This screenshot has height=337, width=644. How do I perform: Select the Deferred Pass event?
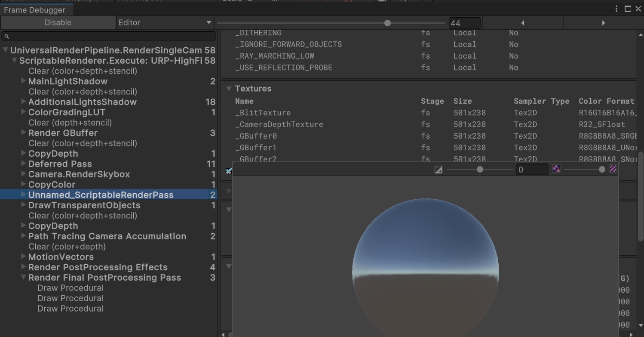tap(60, 164)
